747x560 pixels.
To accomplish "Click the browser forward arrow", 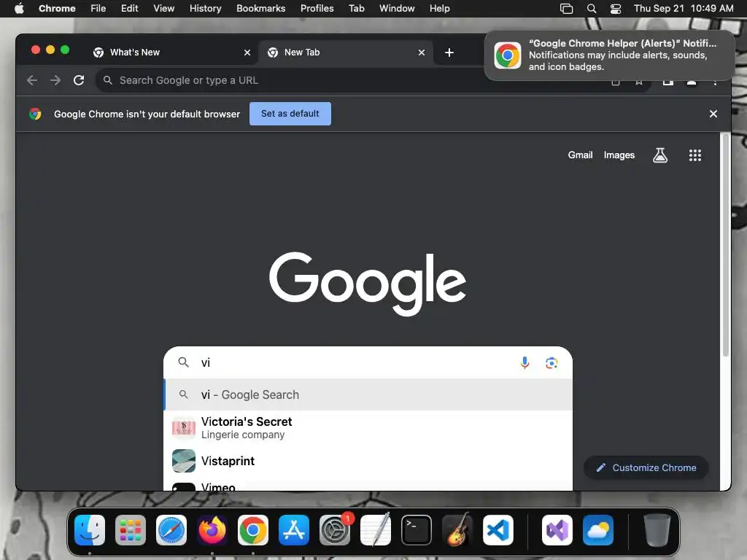I will coord(55,80).
